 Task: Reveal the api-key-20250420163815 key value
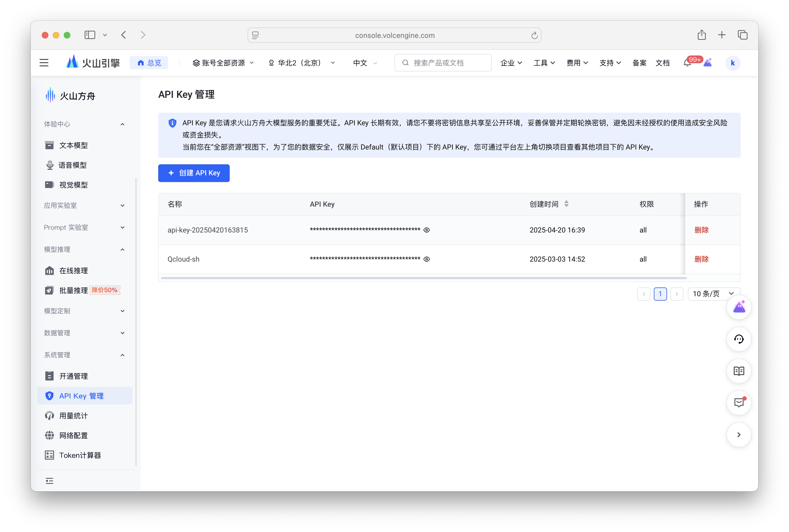point(426,230)
